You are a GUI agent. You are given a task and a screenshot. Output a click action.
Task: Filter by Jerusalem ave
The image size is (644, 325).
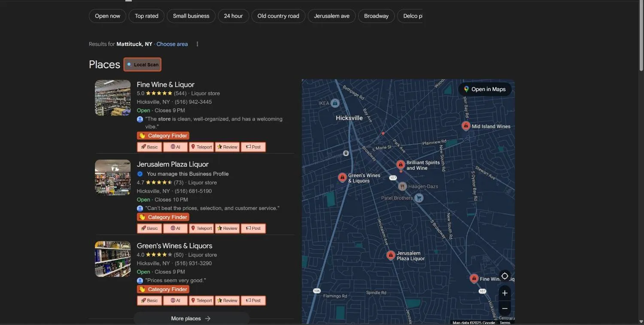click(331, 16)
